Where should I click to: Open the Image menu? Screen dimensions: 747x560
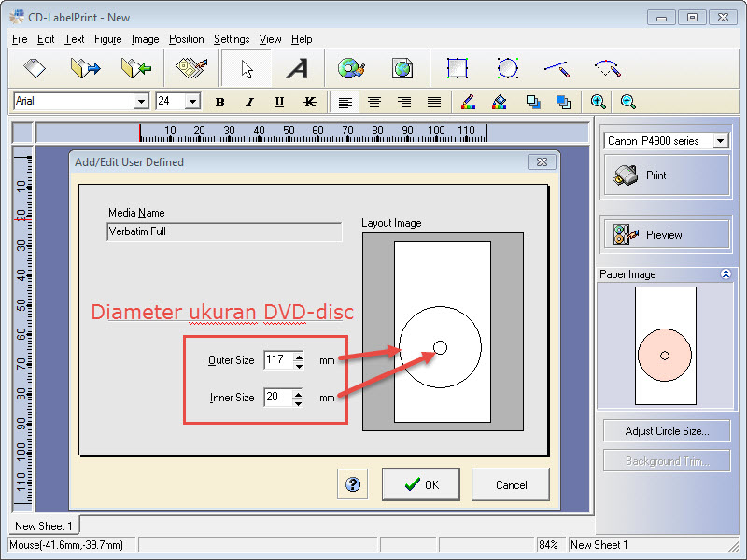coord(145,39)
